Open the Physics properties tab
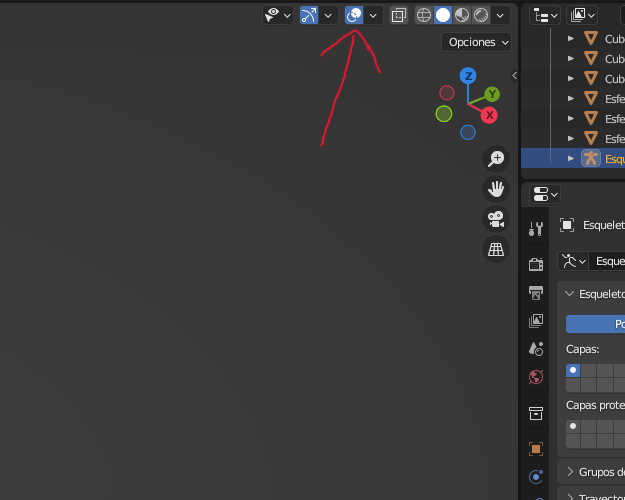This screenshot has width=625, height=500. click(x=536, y=477)
